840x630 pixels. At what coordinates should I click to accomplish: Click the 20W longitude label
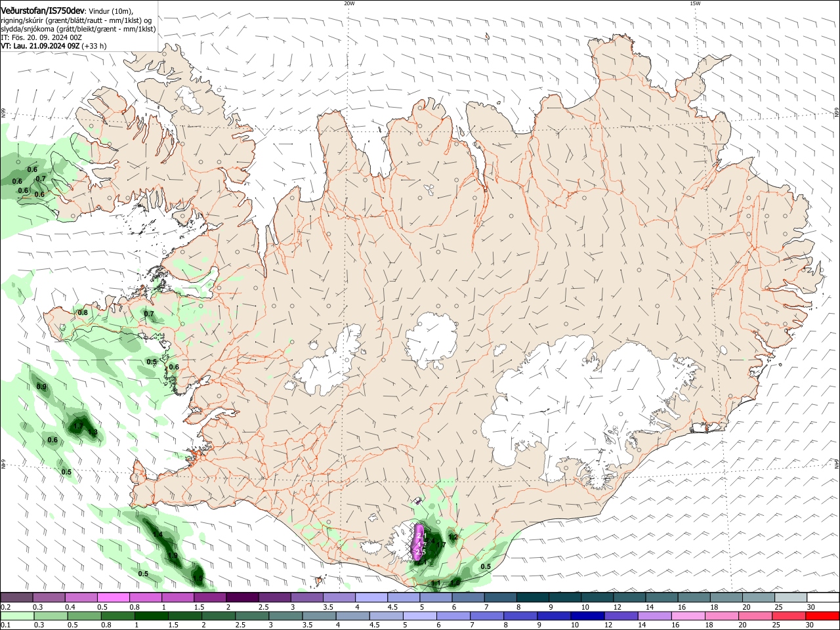pos(349,3)
